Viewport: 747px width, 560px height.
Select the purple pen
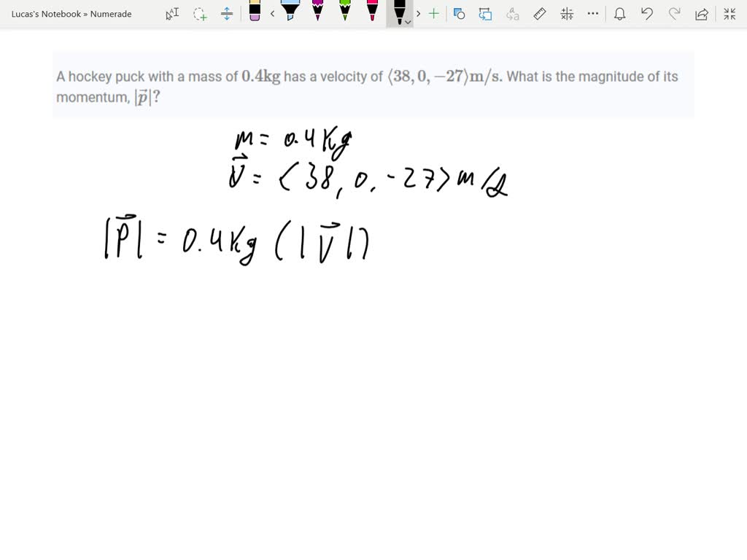tap(317, 10)
